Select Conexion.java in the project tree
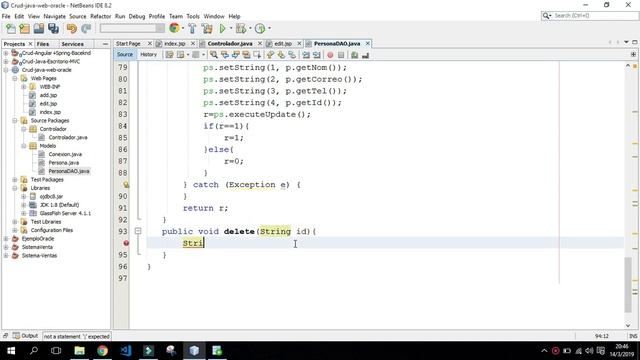 pyautogui.click(x=65, y=154)
